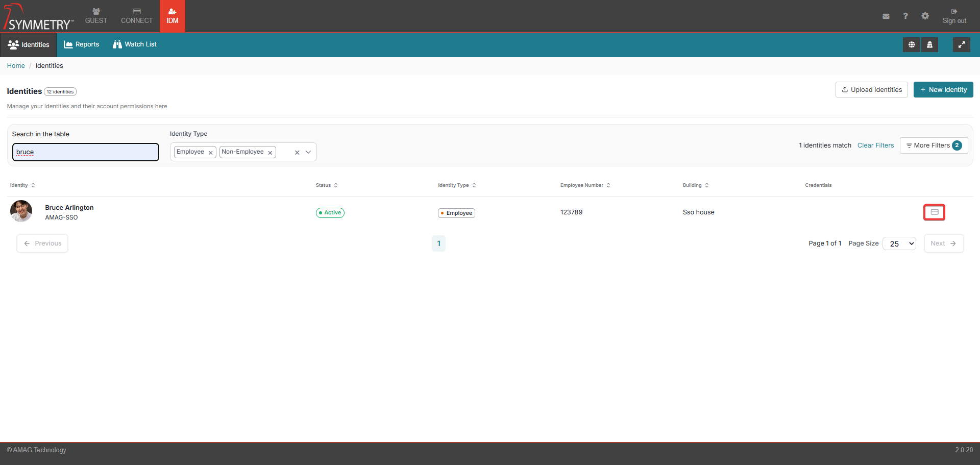Remove the Non-Employee filter tag
The width and height of the screenshot is (980, 465).
(270, 153)
